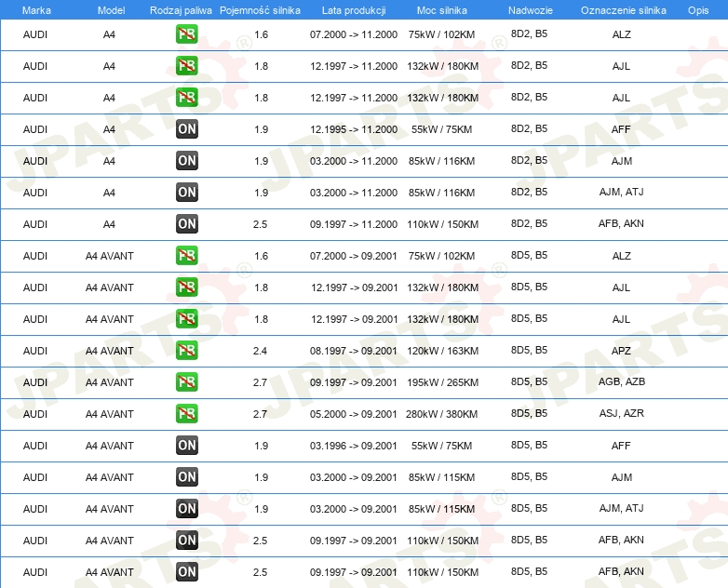Click the Marka column header
This screenshot has height=588, width=728.
pos(36,10)
